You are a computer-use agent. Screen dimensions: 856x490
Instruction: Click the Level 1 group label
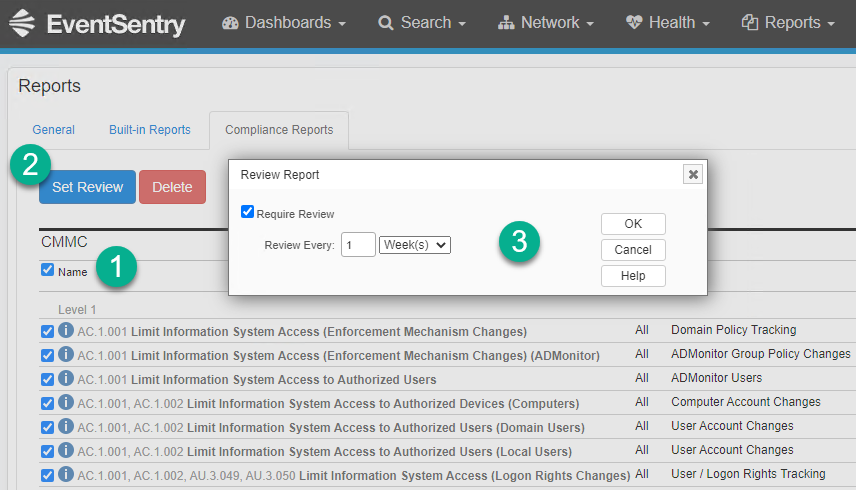pos(77,310)
